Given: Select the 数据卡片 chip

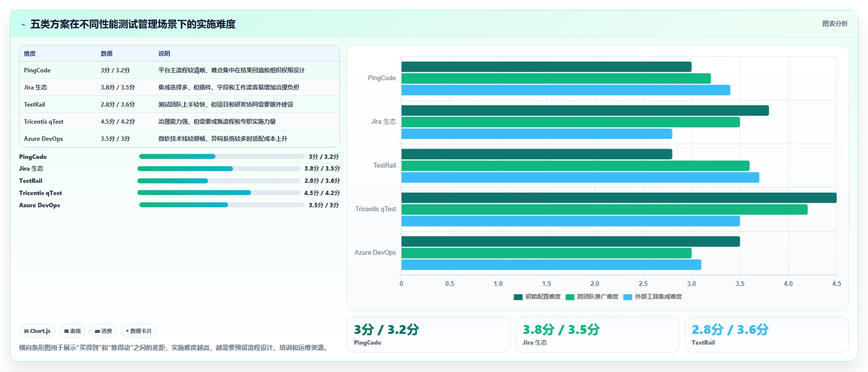Looking at the screenshot, I should (x=139, y=331).
